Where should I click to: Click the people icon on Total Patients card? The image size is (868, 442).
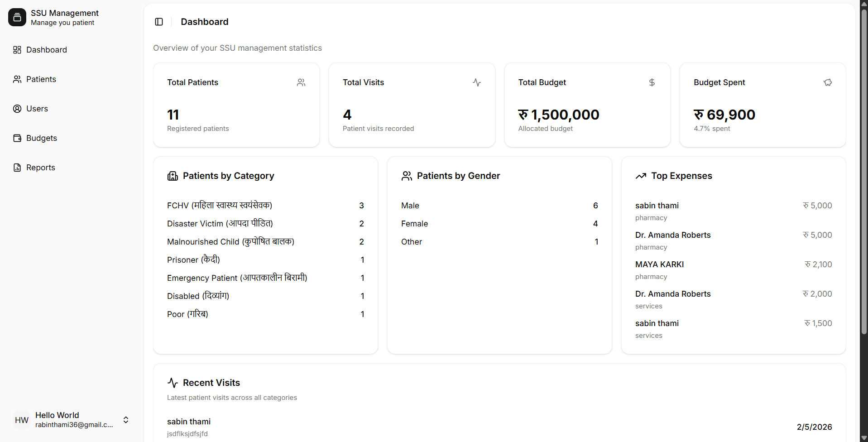pyautogui.click(x=301, y=82)
